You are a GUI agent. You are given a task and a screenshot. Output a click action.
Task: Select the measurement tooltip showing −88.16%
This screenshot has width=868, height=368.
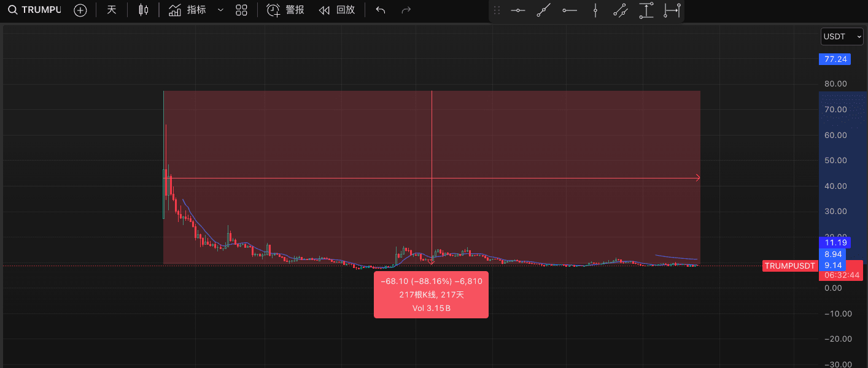[x=431, y=294]
